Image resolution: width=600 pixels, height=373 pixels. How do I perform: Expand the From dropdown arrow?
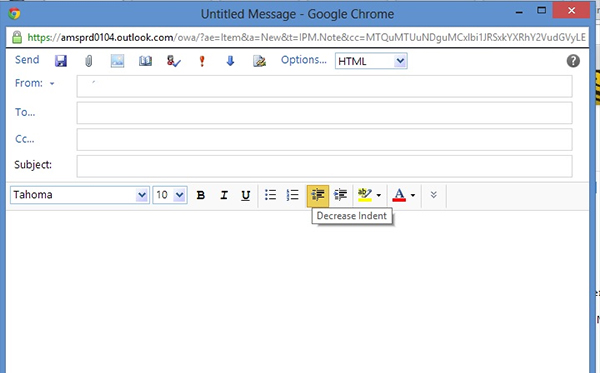[52, 83]
